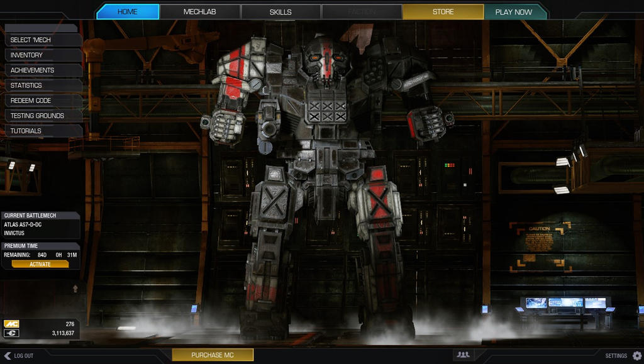Open SETTINGS label
Screen dimensions: 644x364
click(x=616, y=356)
